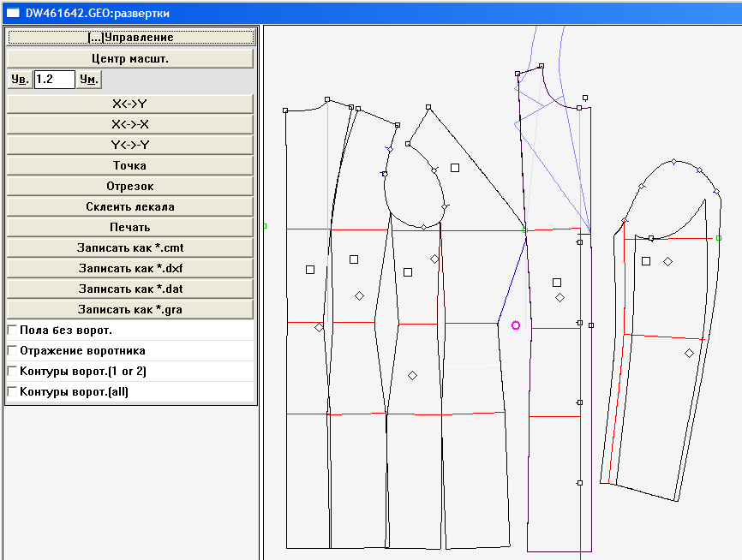
Task: Focus the scale value field showing 1.2
Action: (55, 79)
